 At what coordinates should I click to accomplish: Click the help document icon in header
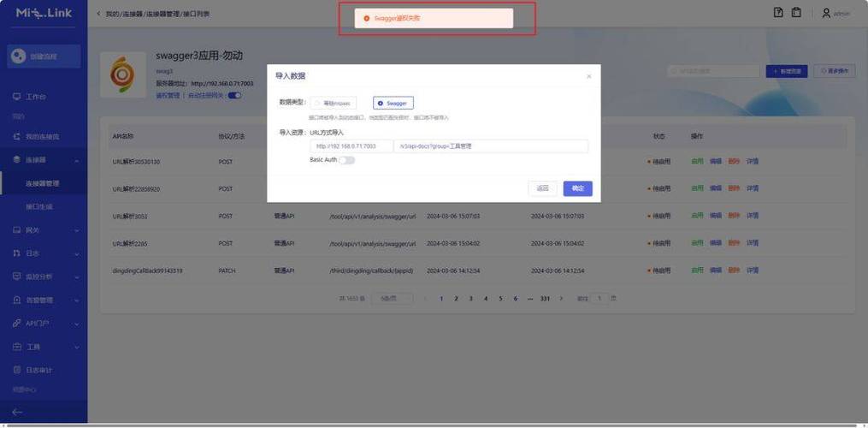click(x=778, y=13)
